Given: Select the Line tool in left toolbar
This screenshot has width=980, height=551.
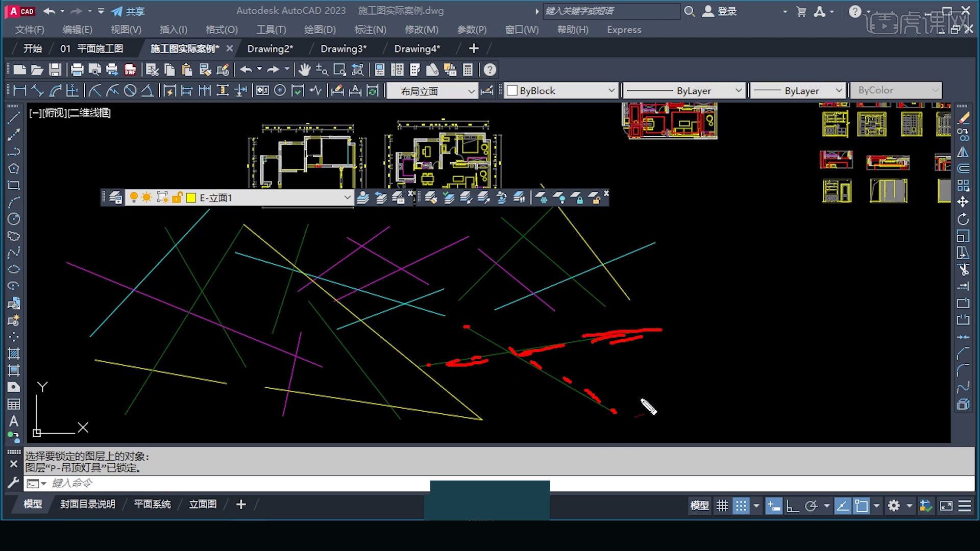Looking at the screenshot, I should [14, 118].
